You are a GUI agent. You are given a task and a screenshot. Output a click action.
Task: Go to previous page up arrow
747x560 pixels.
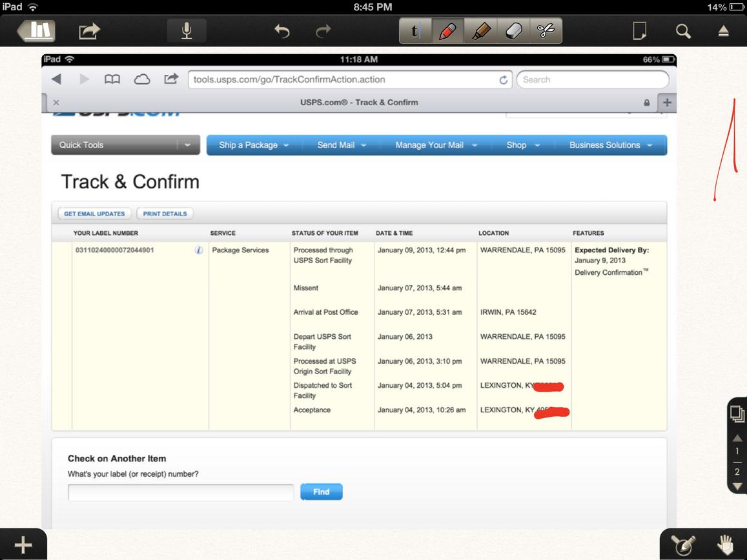(x=737, y=437)
